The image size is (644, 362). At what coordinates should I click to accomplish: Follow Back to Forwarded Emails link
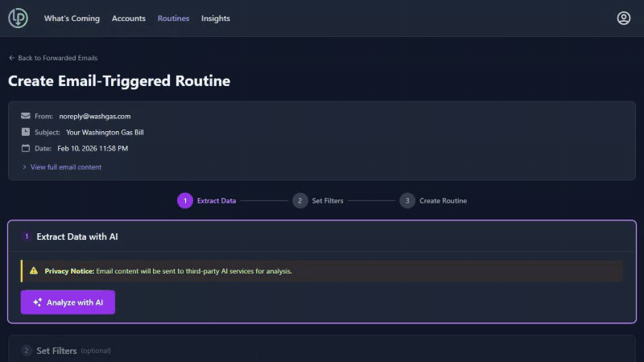tap(57, 58)
